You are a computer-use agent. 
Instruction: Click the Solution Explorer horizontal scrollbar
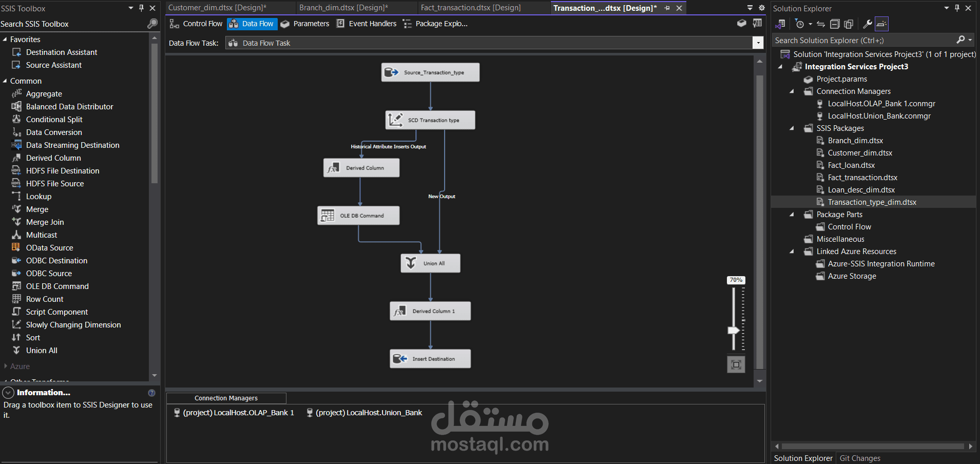(873, 447)
